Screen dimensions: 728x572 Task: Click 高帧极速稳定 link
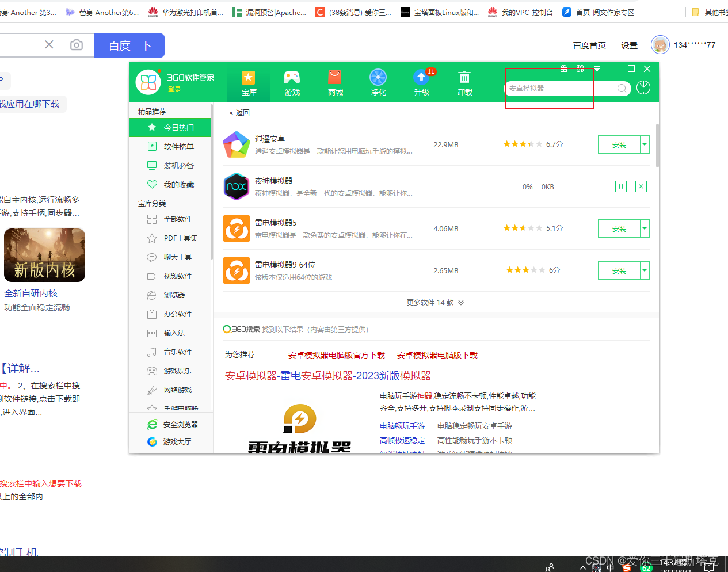click(x=402, y=441)
